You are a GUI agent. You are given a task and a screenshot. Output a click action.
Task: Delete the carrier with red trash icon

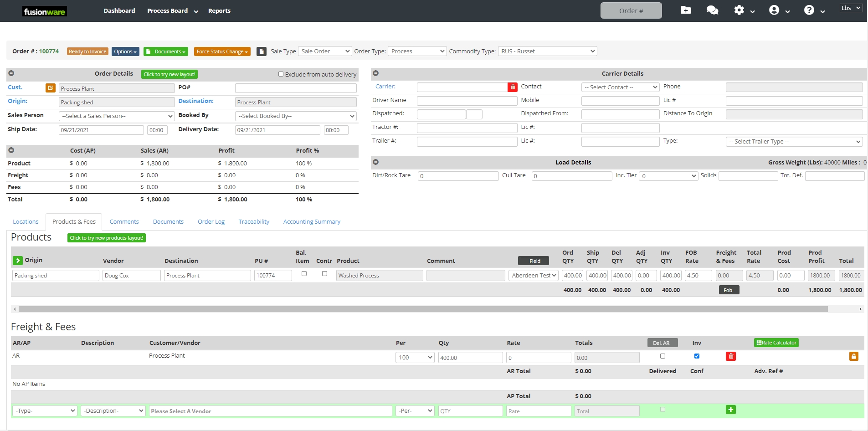coord(513,87)
